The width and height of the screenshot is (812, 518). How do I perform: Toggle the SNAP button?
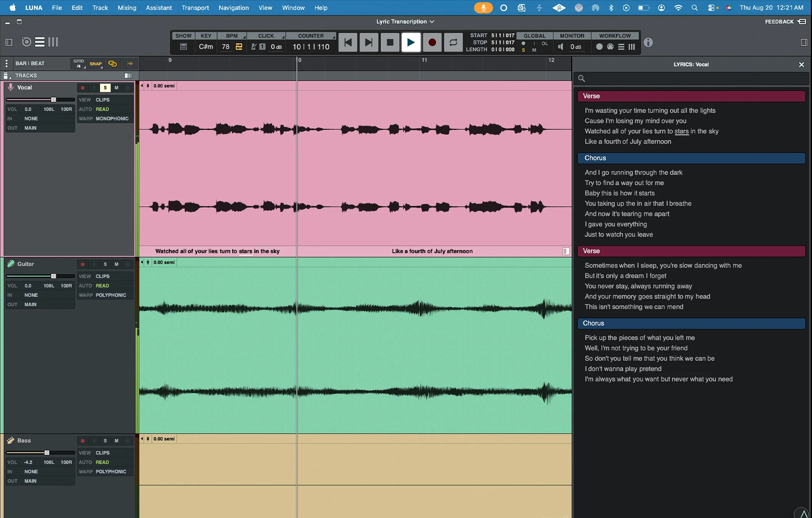(96, 64)
